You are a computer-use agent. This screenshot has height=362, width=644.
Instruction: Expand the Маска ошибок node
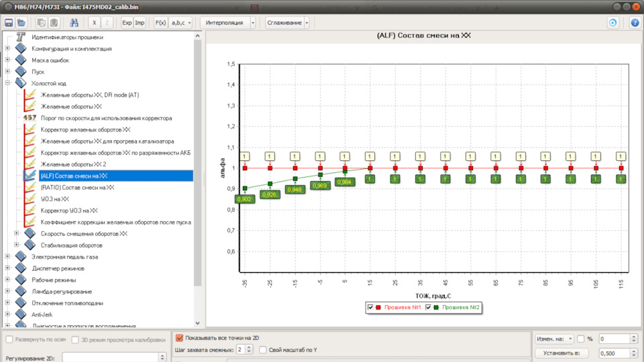(x=7, y=60)
